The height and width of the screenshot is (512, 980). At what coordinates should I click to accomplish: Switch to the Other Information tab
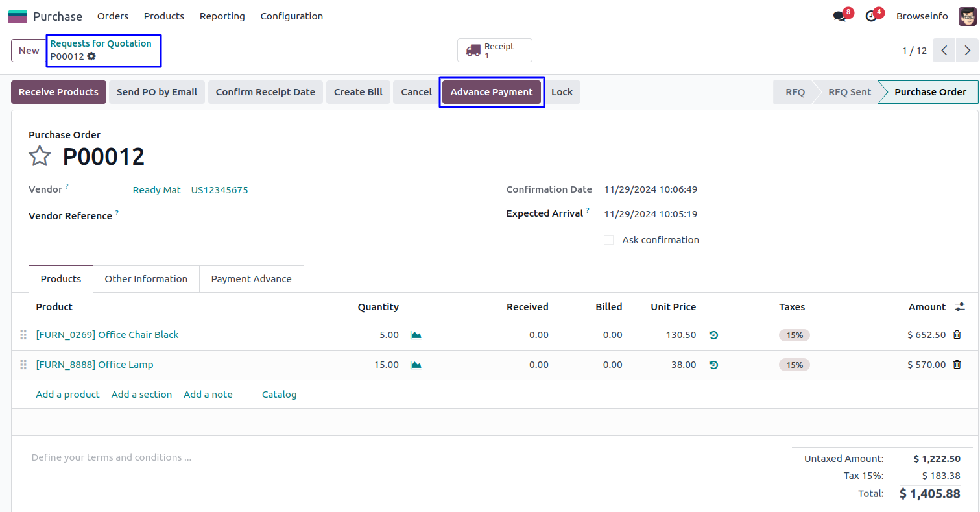coord(146,279)
